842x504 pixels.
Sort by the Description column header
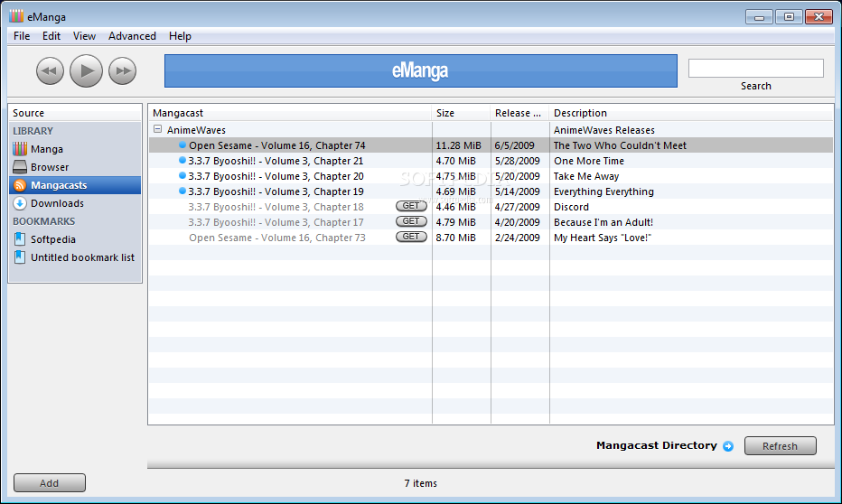(691, 113)
